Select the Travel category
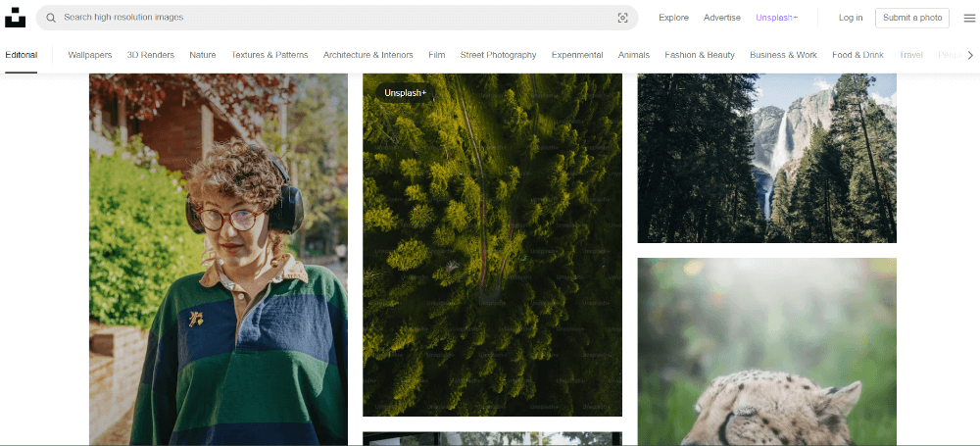 coord(910,55)
